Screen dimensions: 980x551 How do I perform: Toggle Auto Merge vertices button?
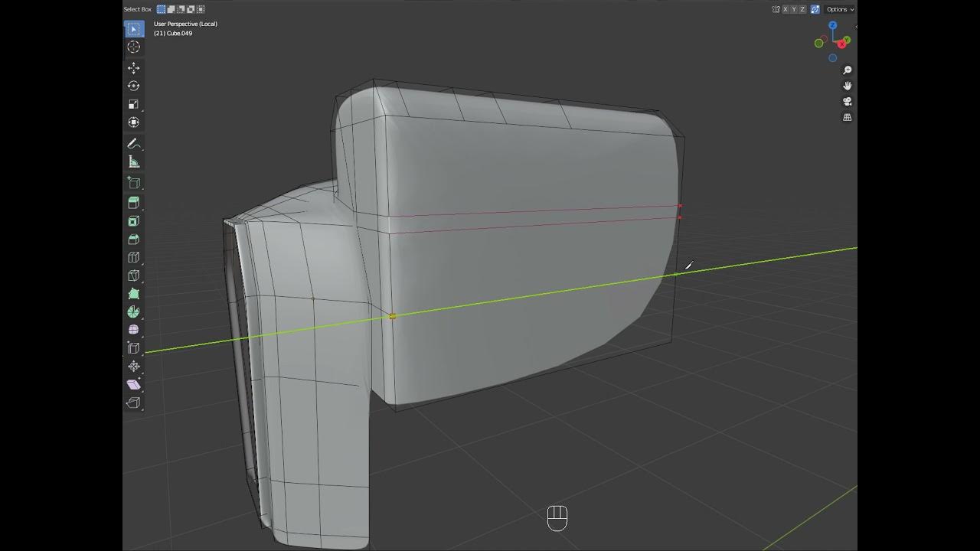click(815, 9)
